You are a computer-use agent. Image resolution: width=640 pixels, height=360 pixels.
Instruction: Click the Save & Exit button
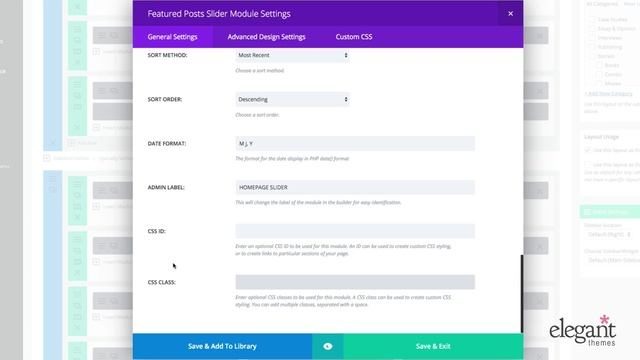tap(433, 346)
